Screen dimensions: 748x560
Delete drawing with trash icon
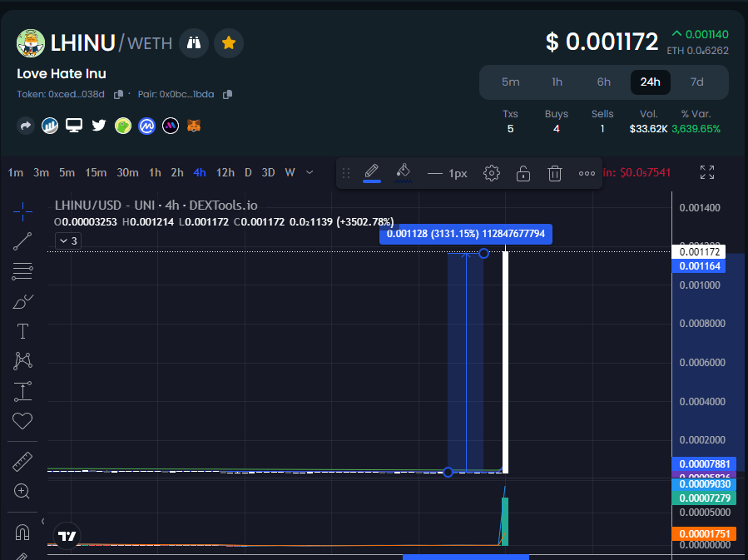coord(555,173)
